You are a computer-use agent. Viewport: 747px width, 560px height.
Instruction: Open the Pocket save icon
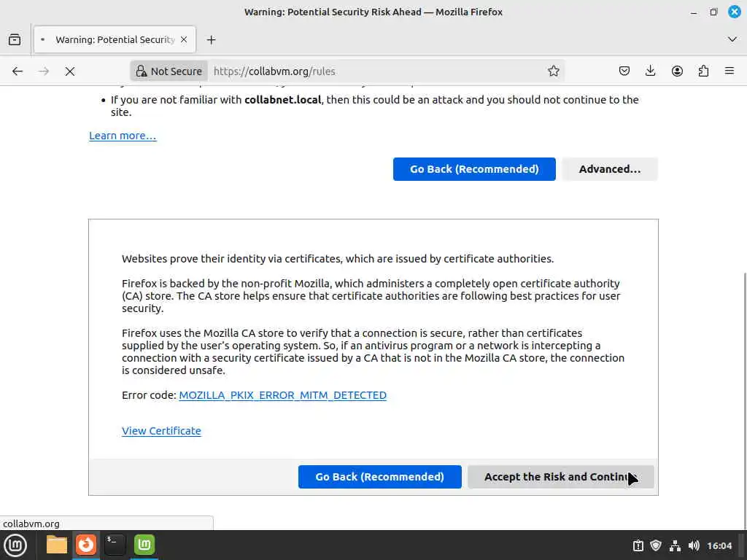click(624, 71)
